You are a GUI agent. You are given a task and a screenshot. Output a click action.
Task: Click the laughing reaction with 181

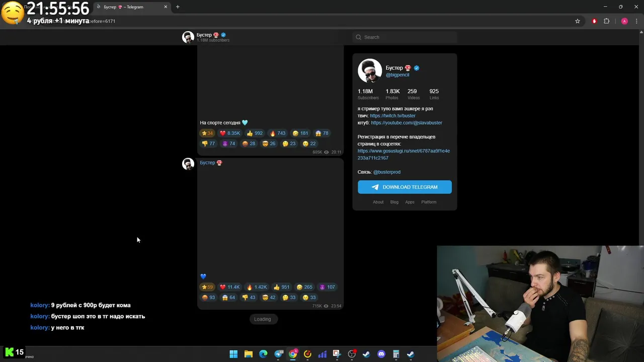click(300, 133)
